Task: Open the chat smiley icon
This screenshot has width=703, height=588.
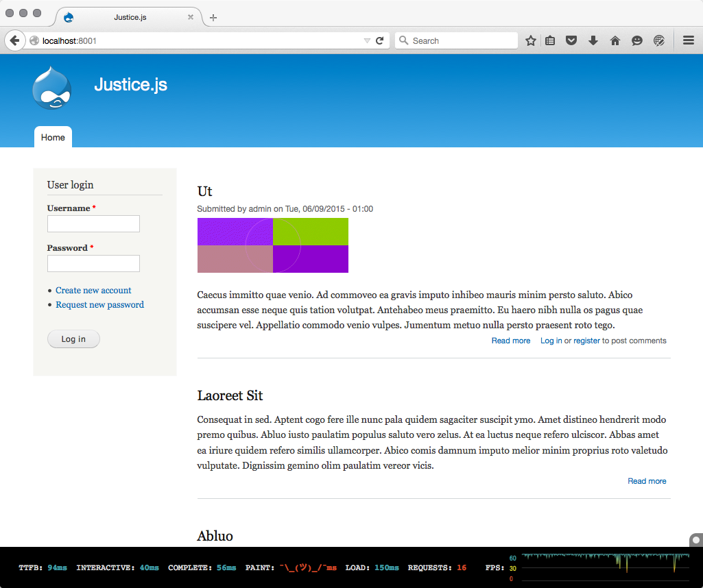Action: [636, 40]
